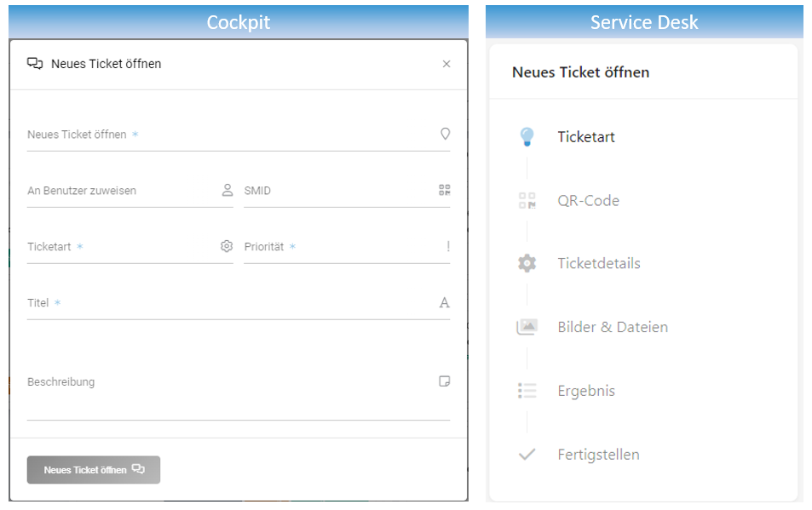Click the QR code icon in SMID field
This screenshot has width=812, height=510.
click(444, 190)
